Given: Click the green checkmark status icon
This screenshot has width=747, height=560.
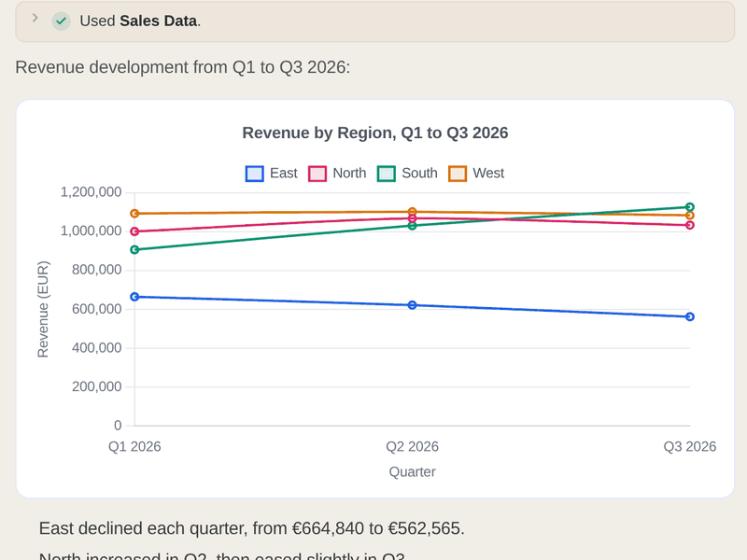Looking at the screenshot, I should pos(61,21).
